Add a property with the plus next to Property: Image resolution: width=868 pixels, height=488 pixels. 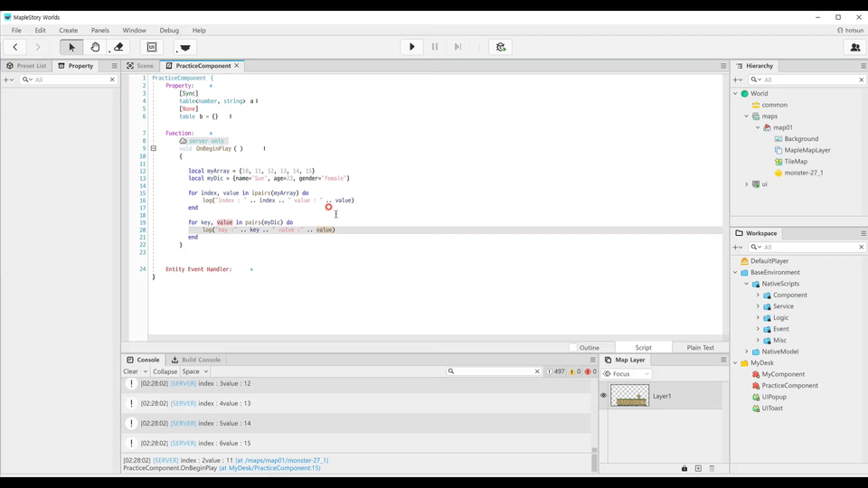click(211, 86)
